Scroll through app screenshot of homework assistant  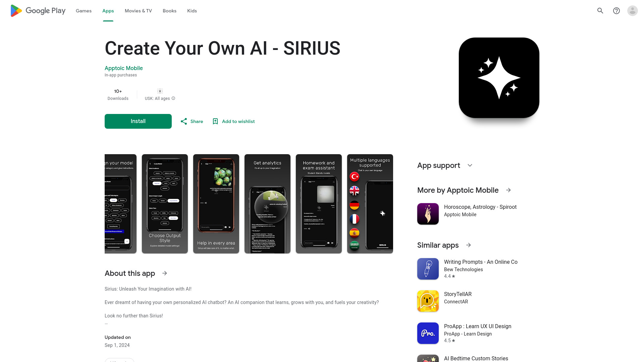[318, 204]
